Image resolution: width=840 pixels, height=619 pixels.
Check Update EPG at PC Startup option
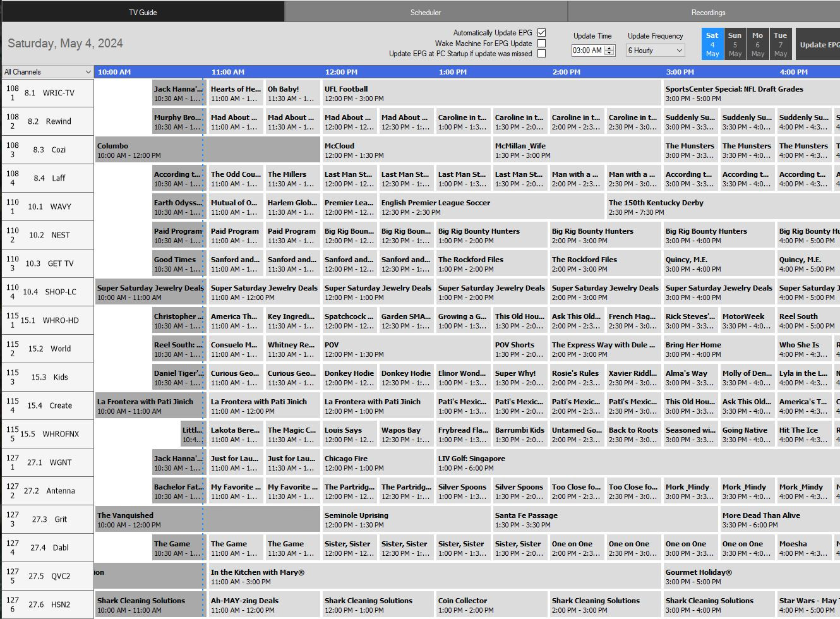(541, 54)
